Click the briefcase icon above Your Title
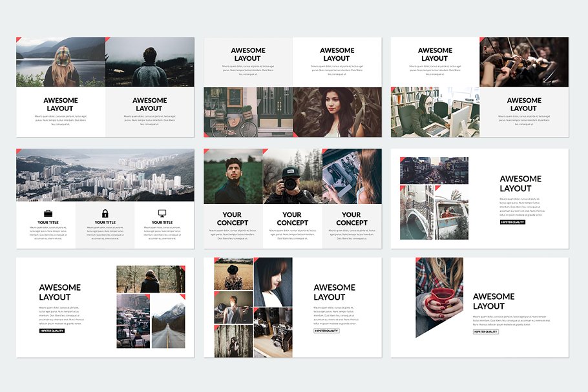The height and width of the screenshot is (392, 588). click(48, 213)
